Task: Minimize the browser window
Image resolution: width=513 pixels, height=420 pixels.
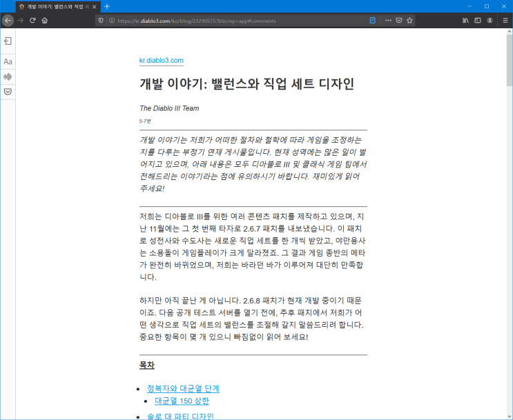Action: [x=470, y=6]
